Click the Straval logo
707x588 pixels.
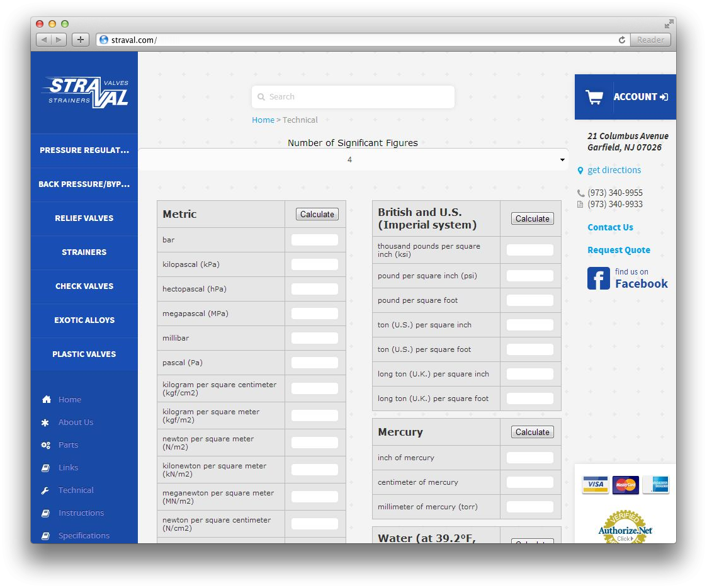tap(85, 92)
